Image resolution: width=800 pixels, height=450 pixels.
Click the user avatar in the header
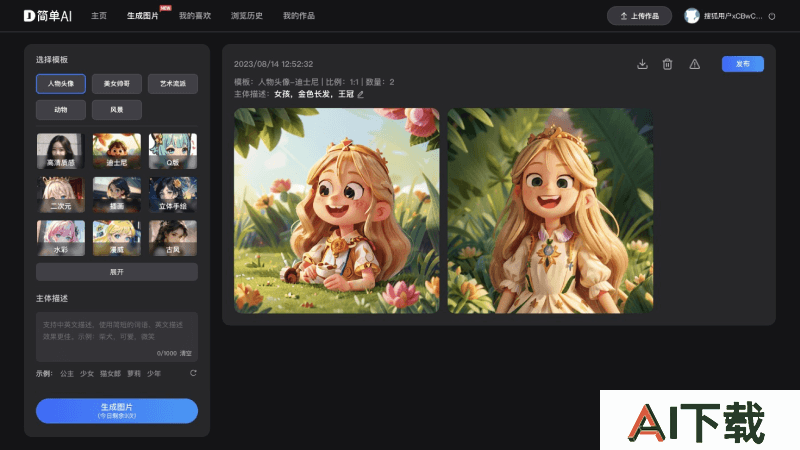pos(691,16)
